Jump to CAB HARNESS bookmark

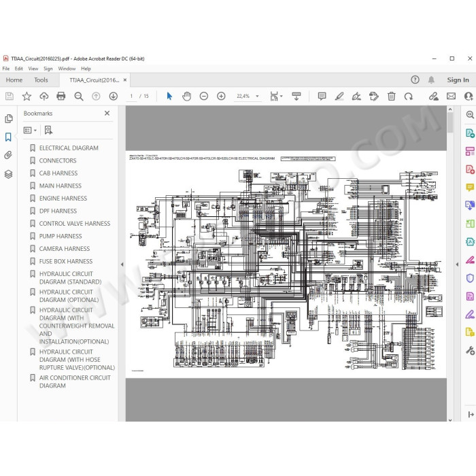58,173
